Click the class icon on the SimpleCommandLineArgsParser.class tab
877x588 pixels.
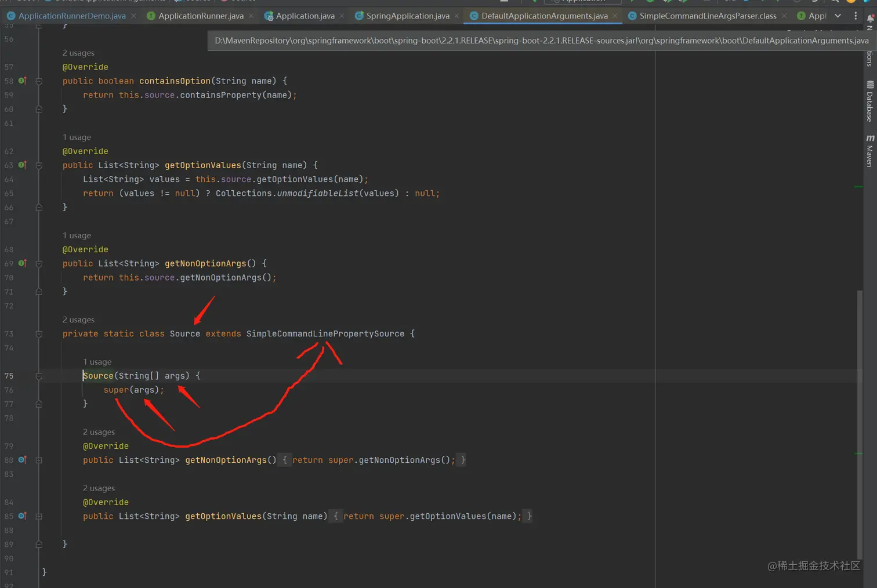[632, 16]
